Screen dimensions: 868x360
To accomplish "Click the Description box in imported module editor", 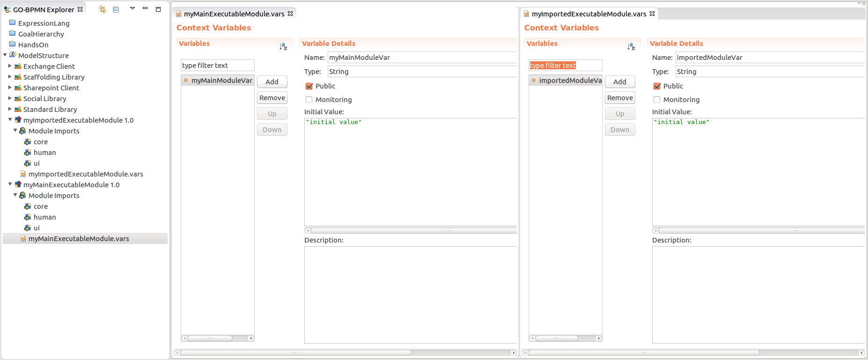I will pyautogui.click(x=758, y=295).
